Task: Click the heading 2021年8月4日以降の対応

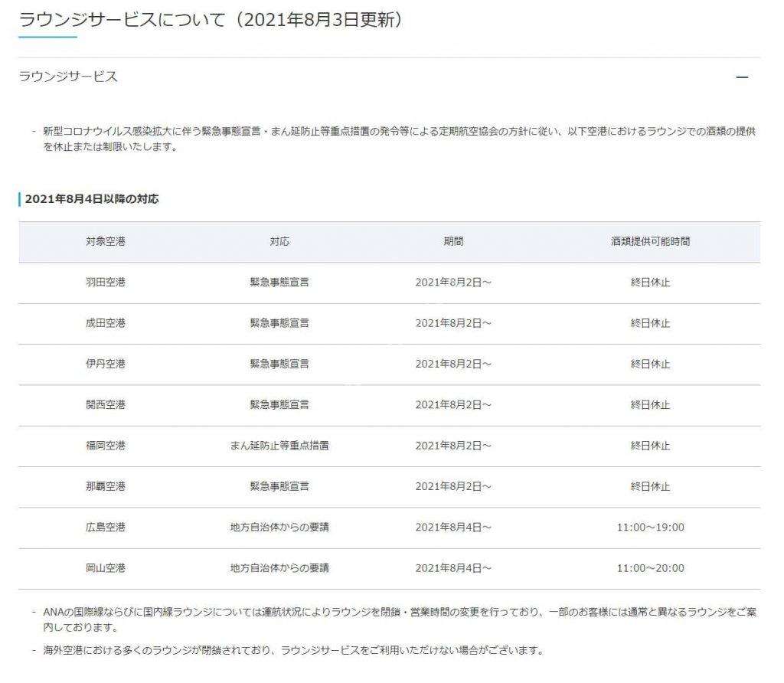Action: click(92, 199)
